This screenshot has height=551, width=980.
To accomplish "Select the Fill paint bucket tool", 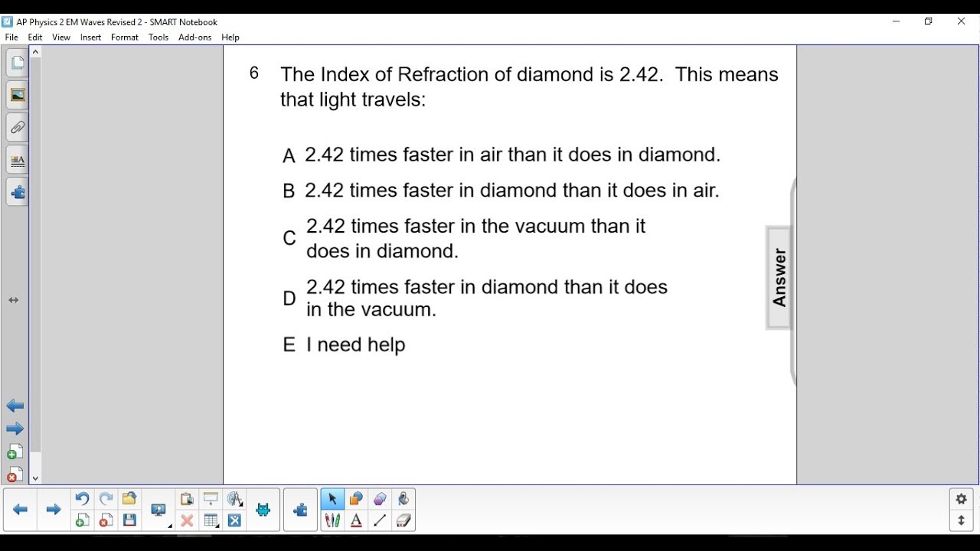I will coord(403,499).
